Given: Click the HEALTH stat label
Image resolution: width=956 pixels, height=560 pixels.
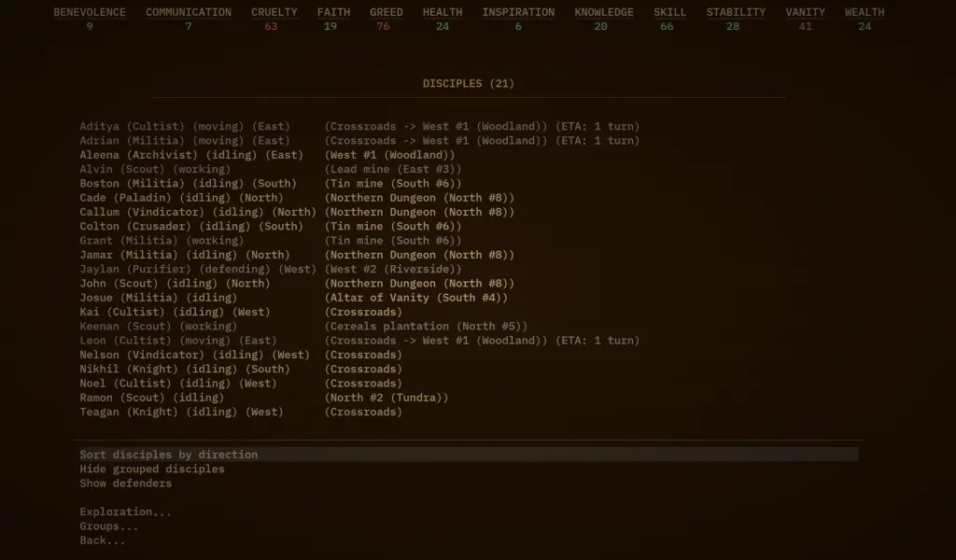Looking at the screenshot, I should click(443, 12).
